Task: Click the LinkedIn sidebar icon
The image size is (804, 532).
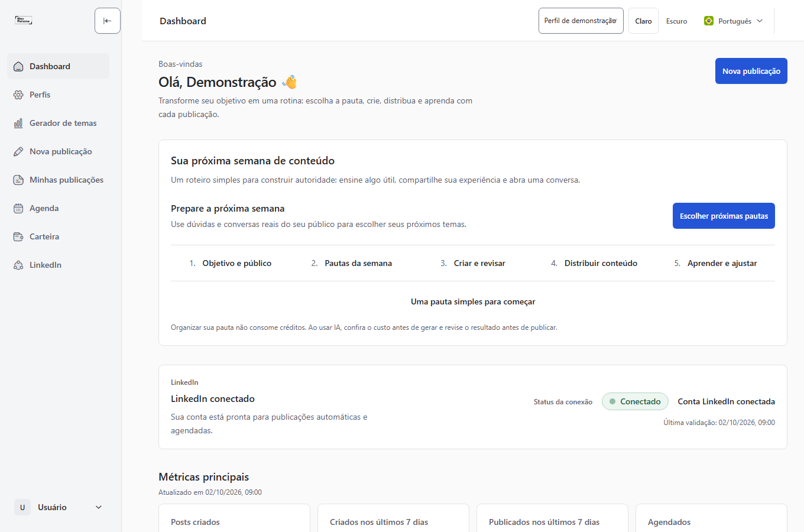Action: (18, 265)
